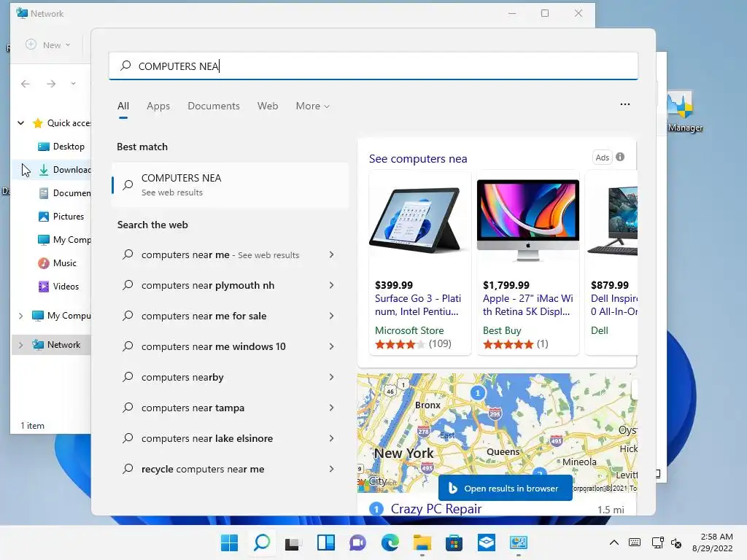Open the Crazy PC Repair listing

[436, 508]
